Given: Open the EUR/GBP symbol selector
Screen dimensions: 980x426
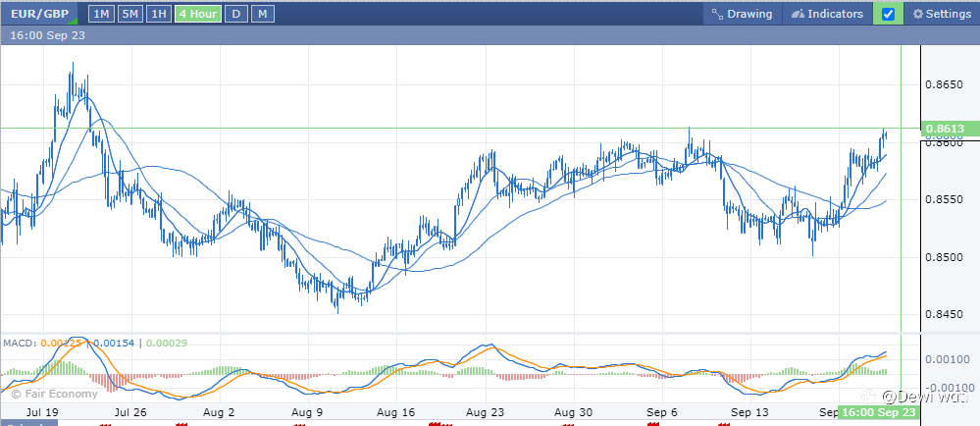Looking at the screenshot, I should coord(39,13).
